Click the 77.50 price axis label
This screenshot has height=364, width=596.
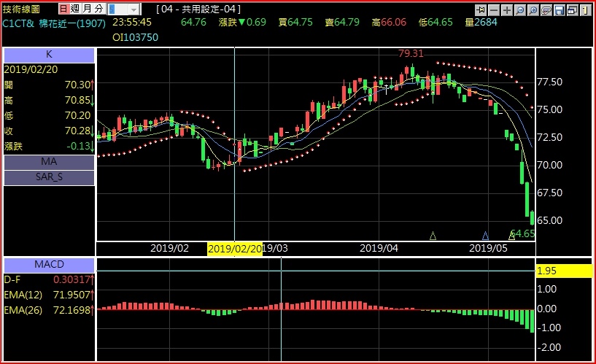point(549,82)
